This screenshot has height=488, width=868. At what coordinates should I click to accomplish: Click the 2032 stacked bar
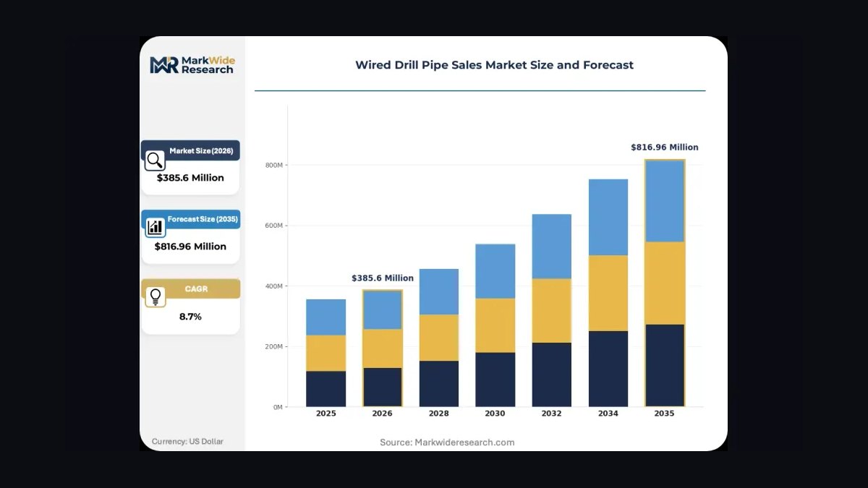click(551, 310)
